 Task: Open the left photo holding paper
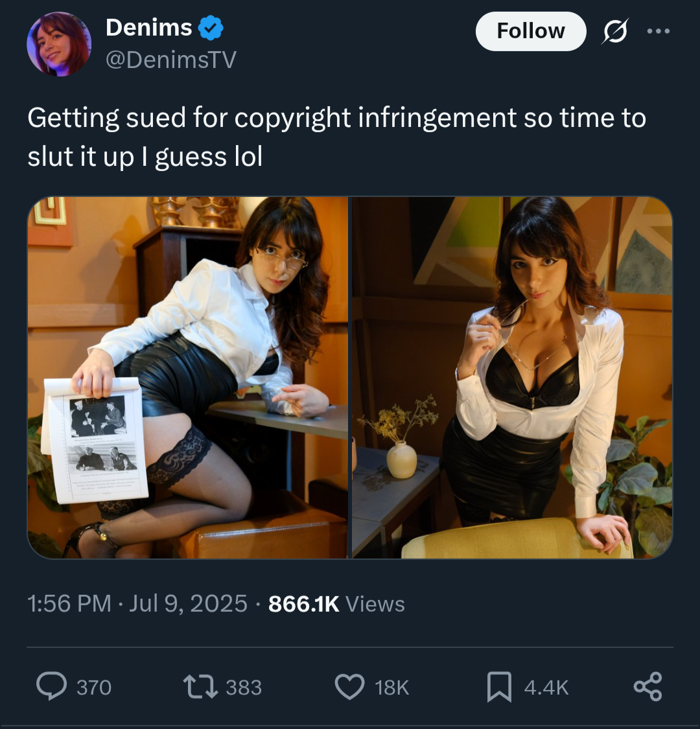[187, 378]
